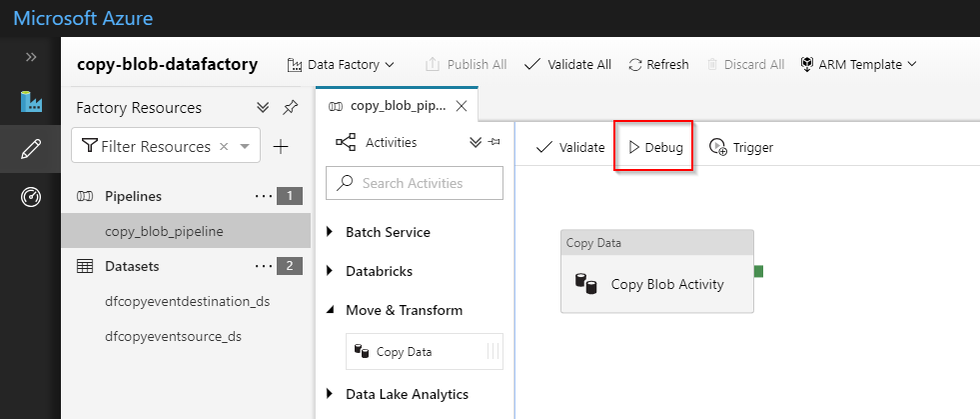Select the Author pencil icon
980x419 pixels.
(31, 149)
